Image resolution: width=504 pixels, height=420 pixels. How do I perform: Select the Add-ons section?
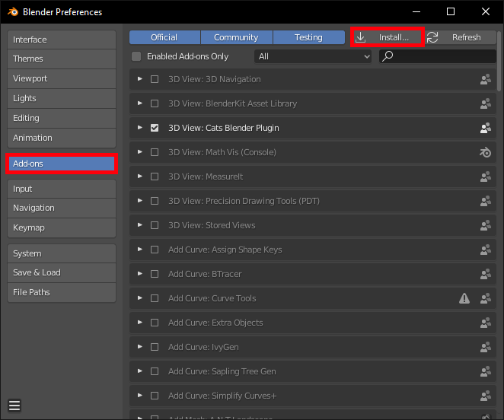click(62, 164)
